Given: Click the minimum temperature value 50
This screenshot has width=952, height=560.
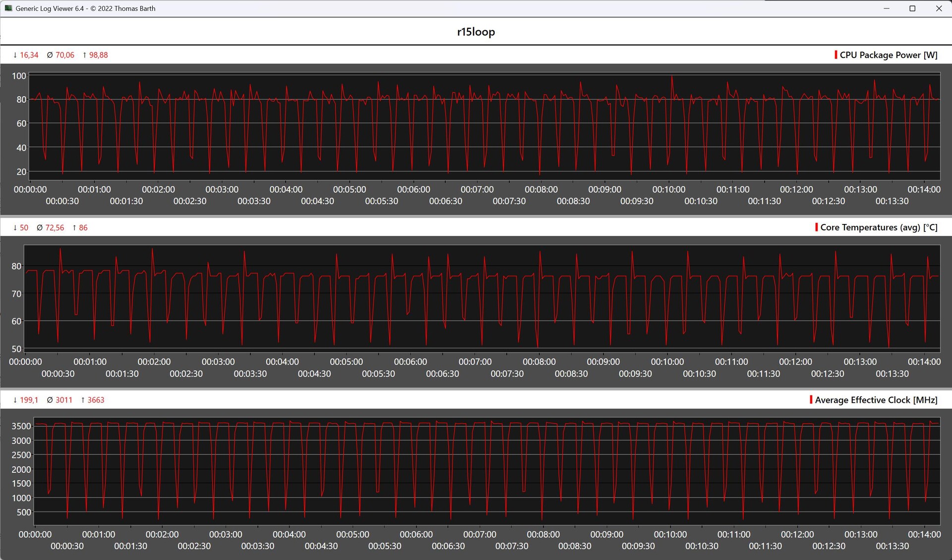Looking at the screenshot, I should (x=24, y=227).
